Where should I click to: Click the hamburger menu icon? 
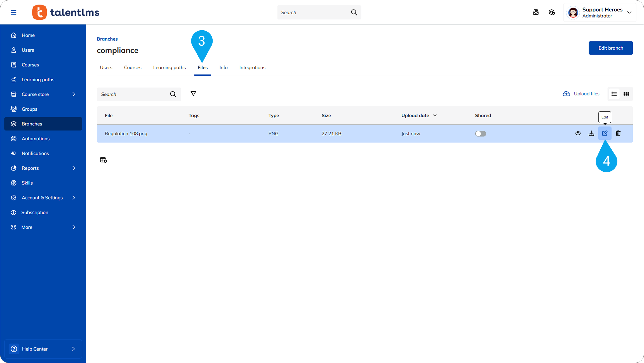[14, 12]
